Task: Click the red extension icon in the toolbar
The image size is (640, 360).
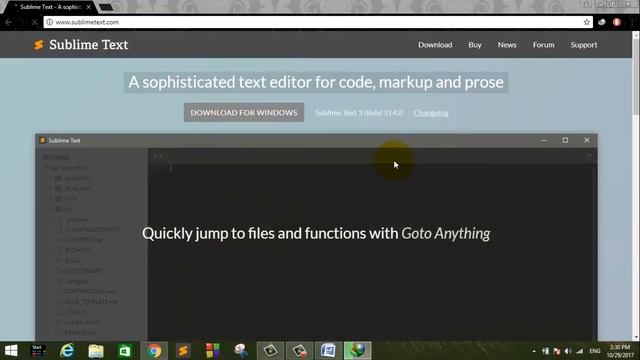Action: 617,22
